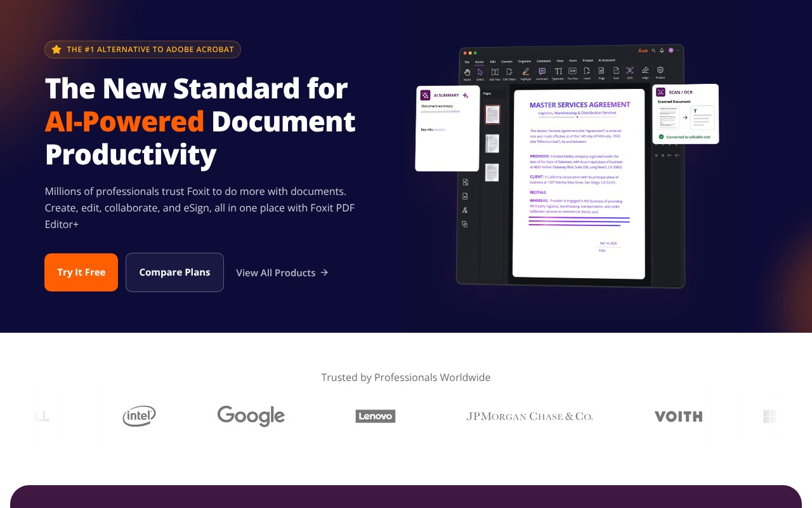
Task: Select the Typewriter tool icon
Action: tap(558, 71)
